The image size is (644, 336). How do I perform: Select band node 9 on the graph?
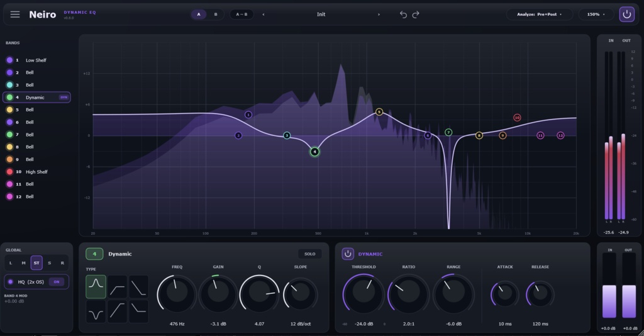pyautogui.click(x=502, y=135)
